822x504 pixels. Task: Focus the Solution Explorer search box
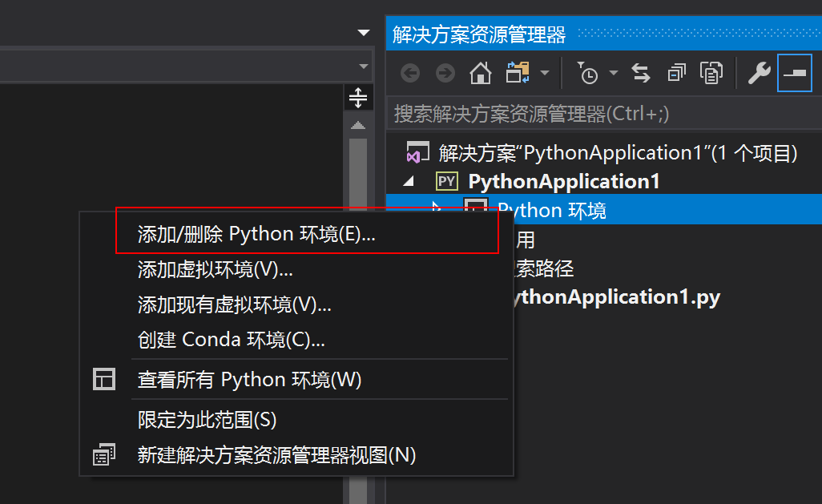[604, 114]
